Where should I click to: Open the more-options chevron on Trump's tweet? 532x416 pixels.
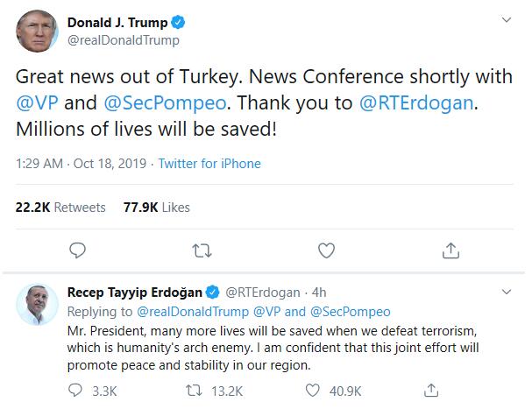point(507,20)
